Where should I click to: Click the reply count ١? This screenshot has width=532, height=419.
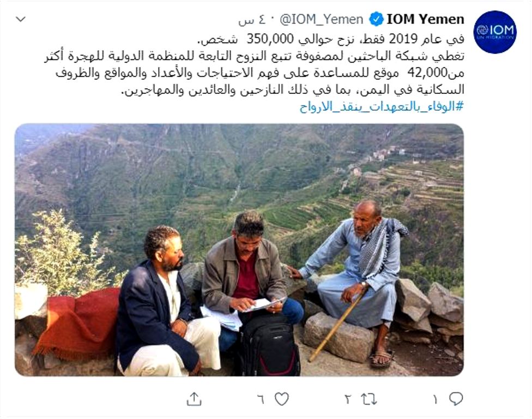coord(436,400)
